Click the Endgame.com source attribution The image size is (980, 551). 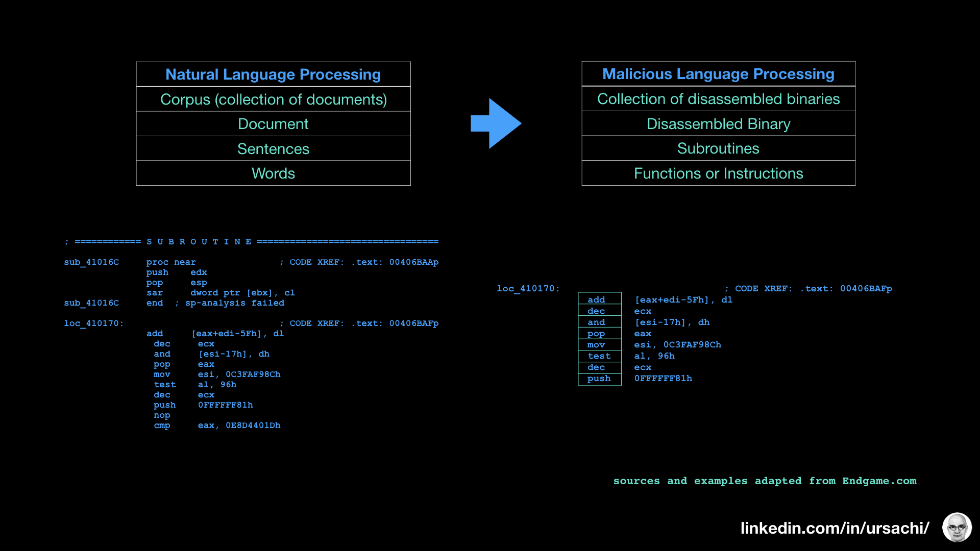pos(879,481)
